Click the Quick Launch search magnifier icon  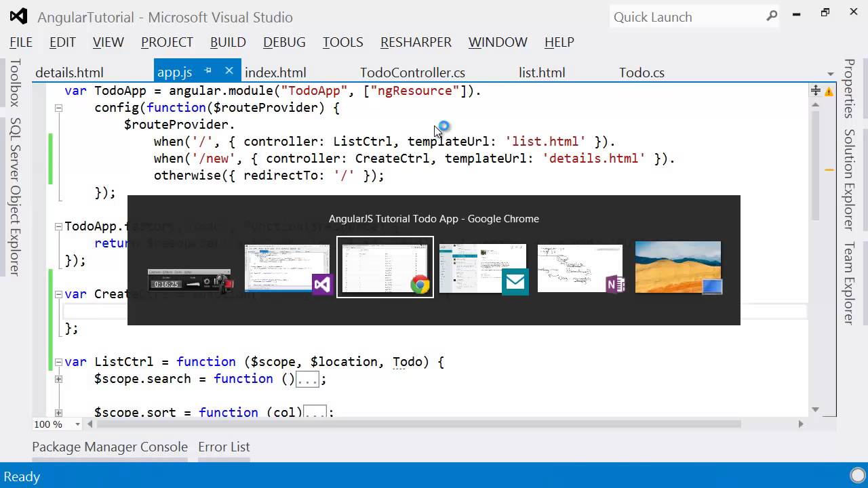click(x=772, y=17)
